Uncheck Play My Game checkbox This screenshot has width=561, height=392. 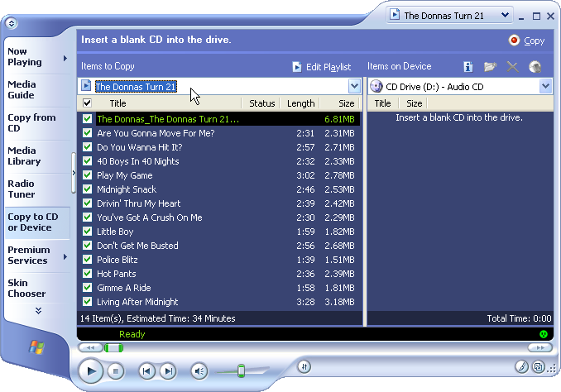coord(87,175)
